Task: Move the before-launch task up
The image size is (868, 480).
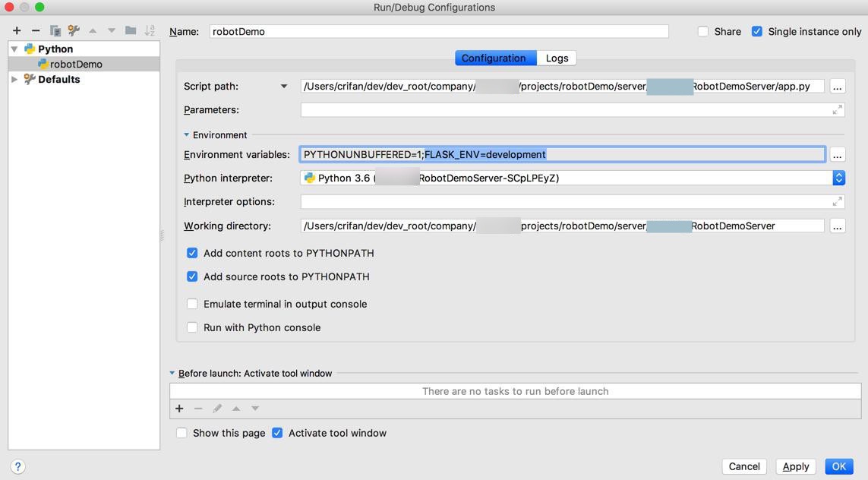Action: 236,409
